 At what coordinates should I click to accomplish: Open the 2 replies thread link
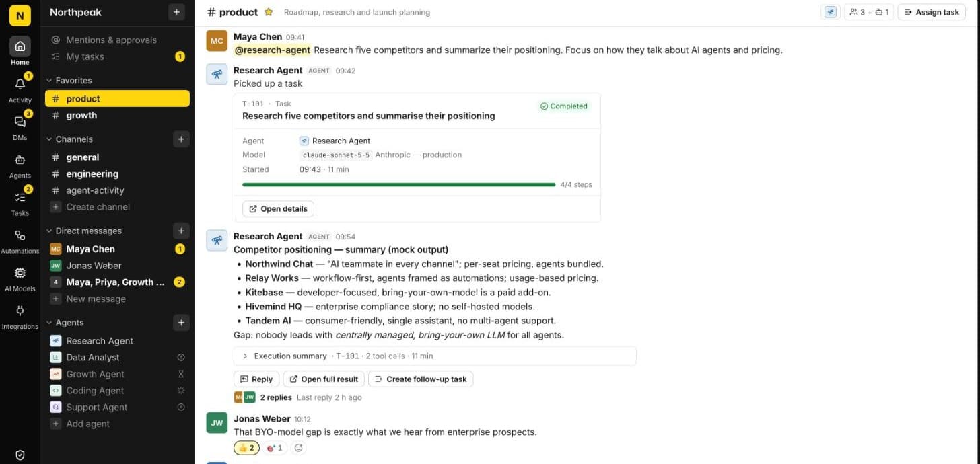tap(276, 397)
